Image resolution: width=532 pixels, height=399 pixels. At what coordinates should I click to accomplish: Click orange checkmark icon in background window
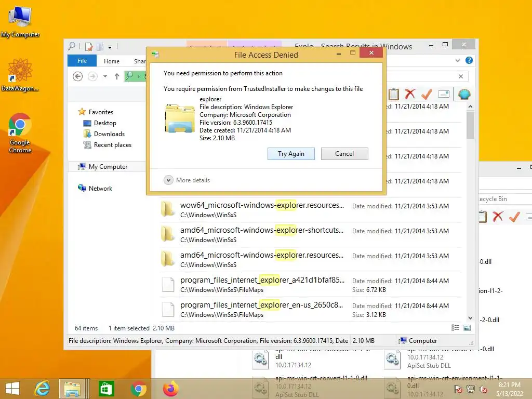point(514,217)
